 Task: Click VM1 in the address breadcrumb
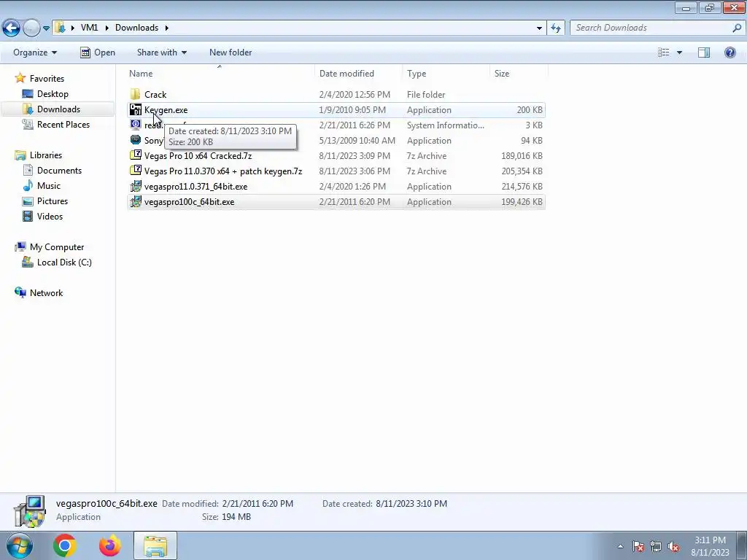89,28
